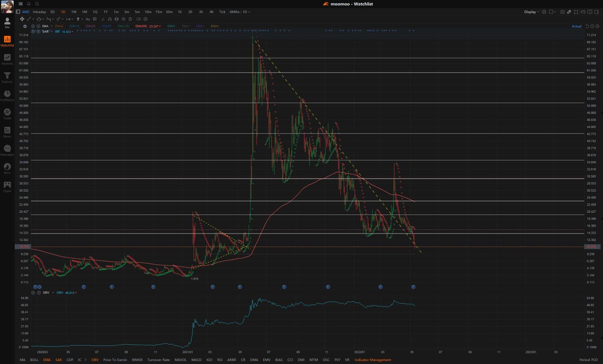
Task: Open the Me profile sidebar icon
Action: pos(7,23)
